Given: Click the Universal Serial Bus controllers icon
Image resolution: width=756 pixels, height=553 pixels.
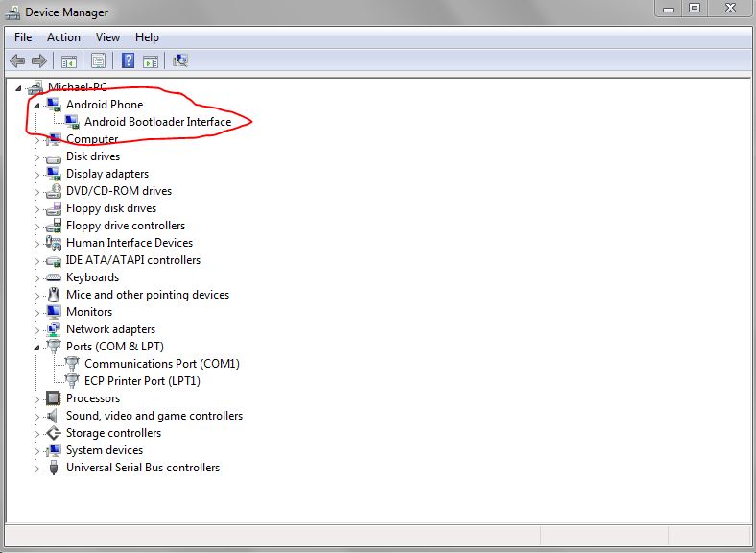Looking at the screenshot, I should tap(54, 468).
